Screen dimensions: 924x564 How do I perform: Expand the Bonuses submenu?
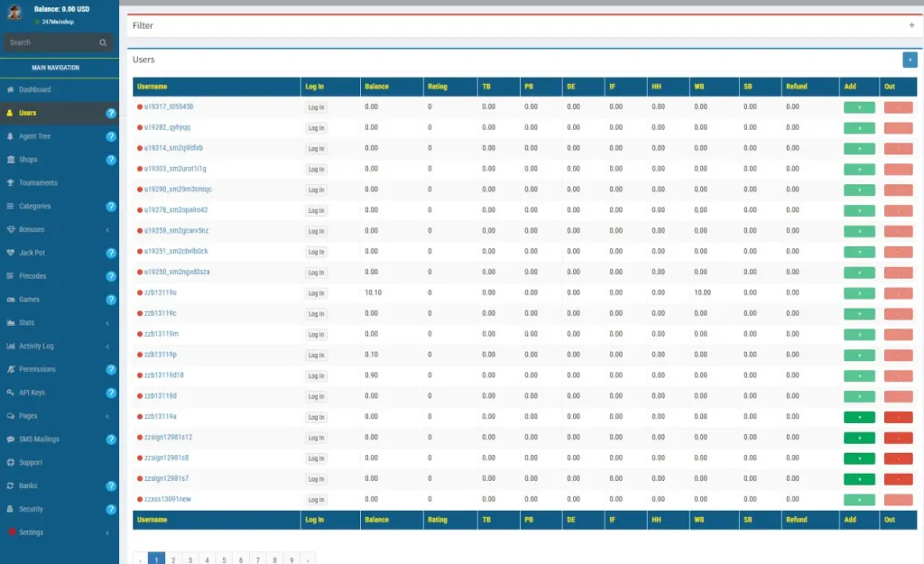(x=107, y=230)
